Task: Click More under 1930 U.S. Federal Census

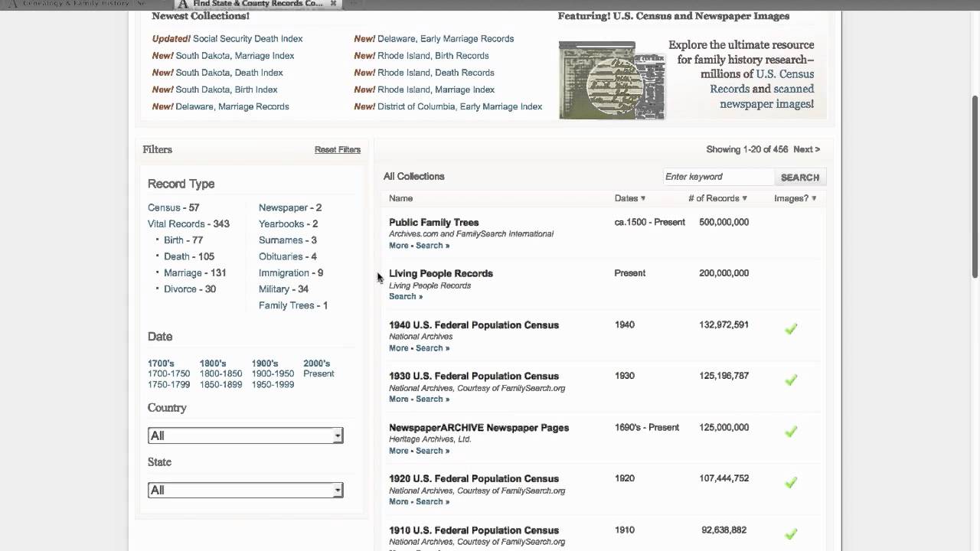Action: pos(398,399)
